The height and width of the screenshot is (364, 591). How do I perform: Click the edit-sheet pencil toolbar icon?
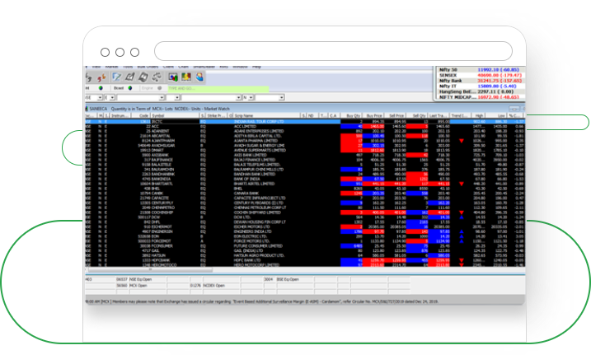129,77
